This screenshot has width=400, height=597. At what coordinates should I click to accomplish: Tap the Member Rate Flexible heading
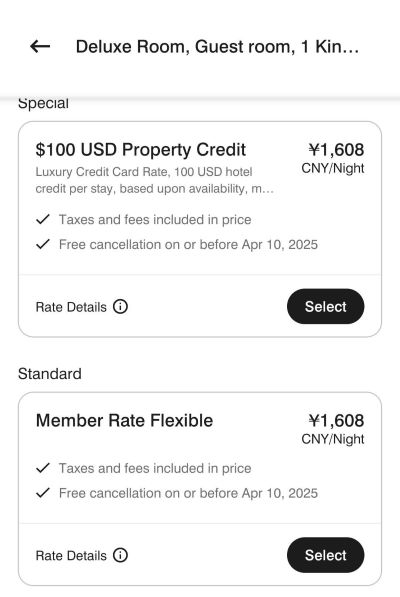pos(124,421)
